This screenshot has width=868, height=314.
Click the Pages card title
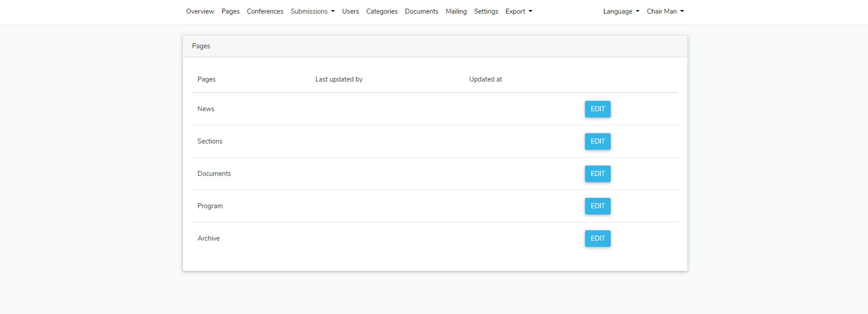tap(201, 46)
